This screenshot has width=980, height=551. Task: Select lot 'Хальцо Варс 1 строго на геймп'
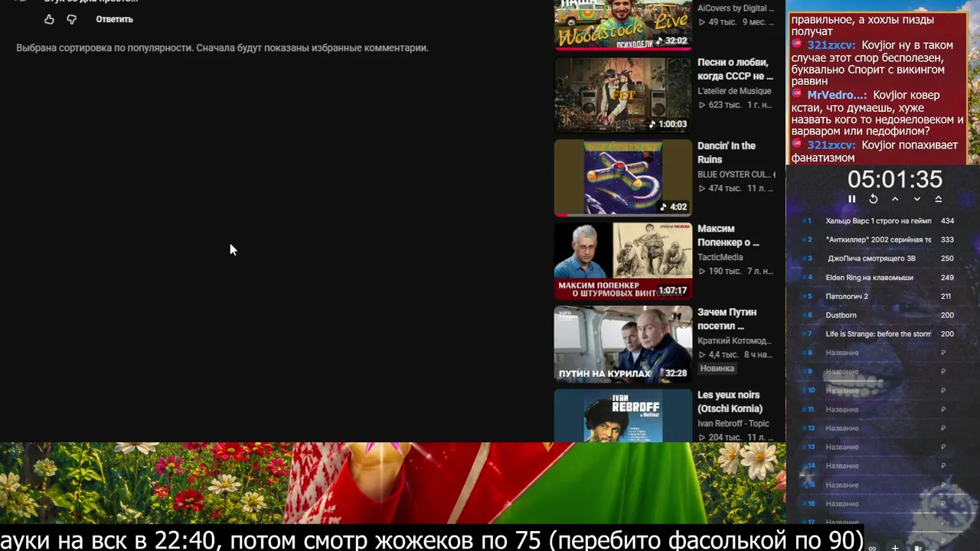pyautogui.click(x=878, y=221)
